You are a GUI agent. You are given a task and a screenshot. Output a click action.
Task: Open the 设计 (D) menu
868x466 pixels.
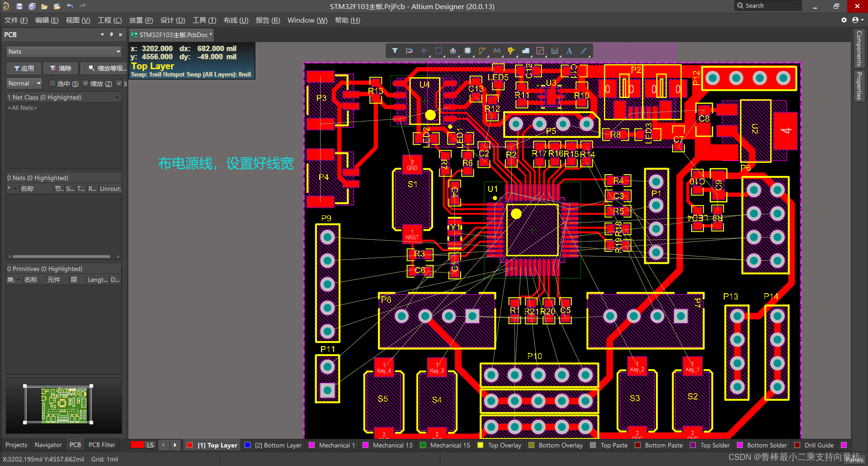click(x=173, y=20)
